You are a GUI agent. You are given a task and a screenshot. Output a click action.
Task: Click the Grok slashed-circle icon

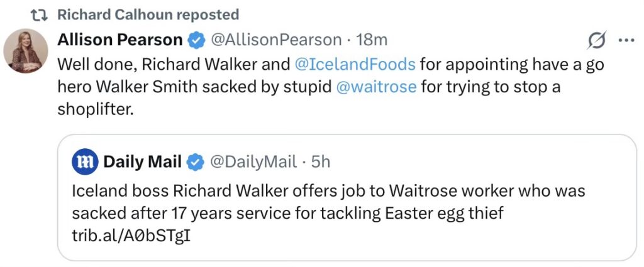click(x=596, y=41)
